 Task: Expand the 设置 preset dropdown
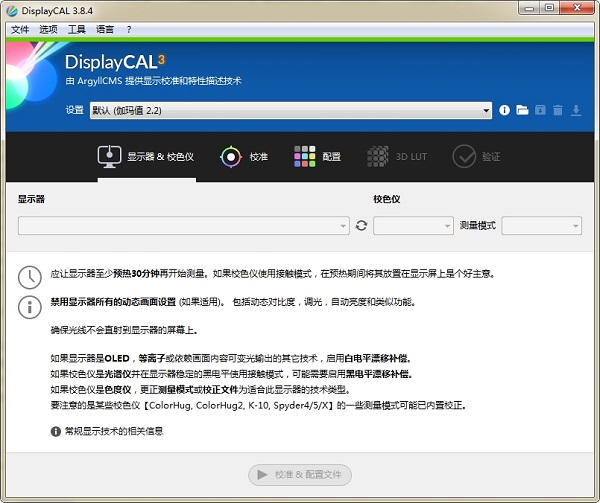point(290,110)
